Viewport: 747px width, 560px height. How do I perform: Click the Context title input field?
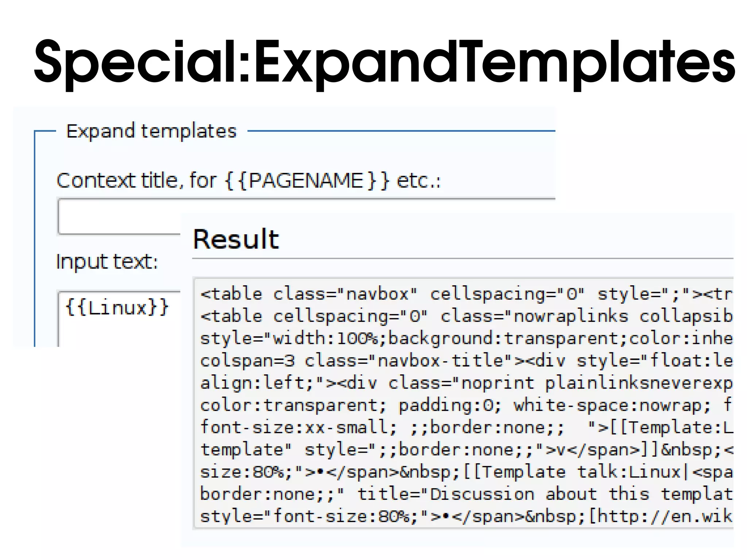119,217
